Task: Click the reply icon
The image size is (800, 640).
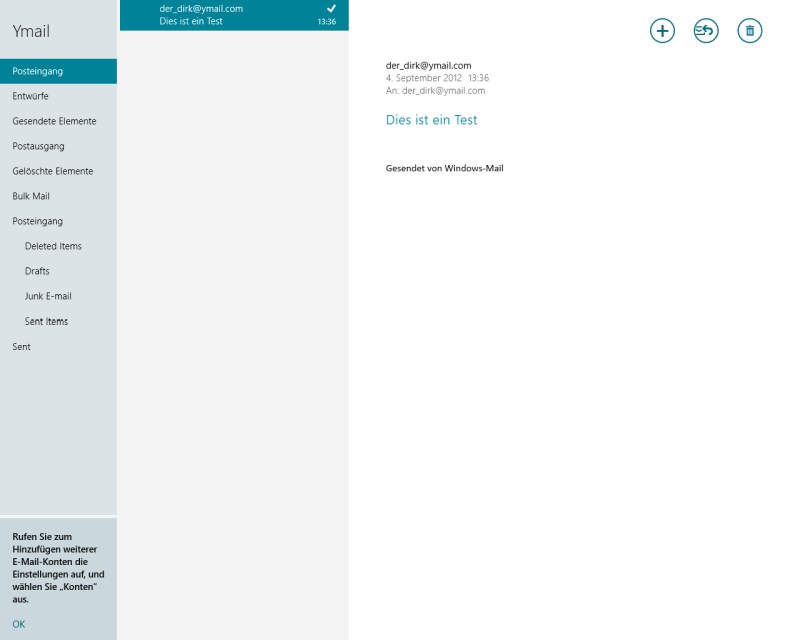Action: [x=706, y=31]
